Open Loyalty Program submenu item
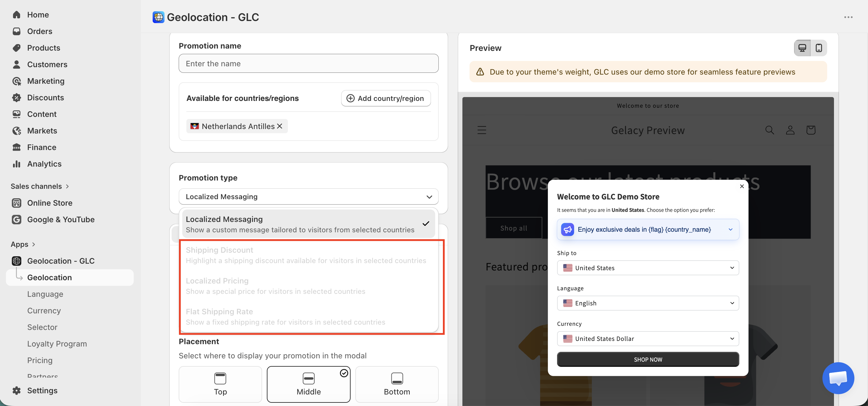Image resolution: width=868 pixels, height=406 pixels. [x=57, y=344]
